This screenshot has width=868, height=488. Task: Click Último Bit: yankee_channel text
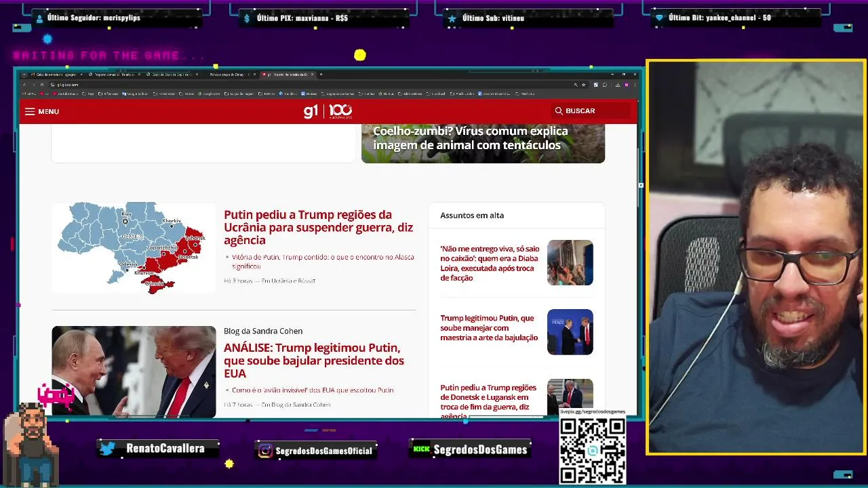point(719,18)
